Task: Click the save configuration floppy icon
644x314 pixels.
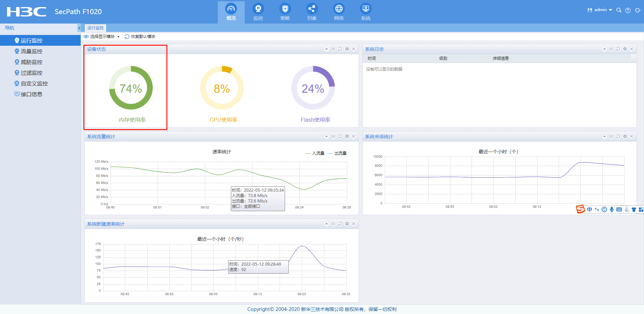Action: (590, 10)
